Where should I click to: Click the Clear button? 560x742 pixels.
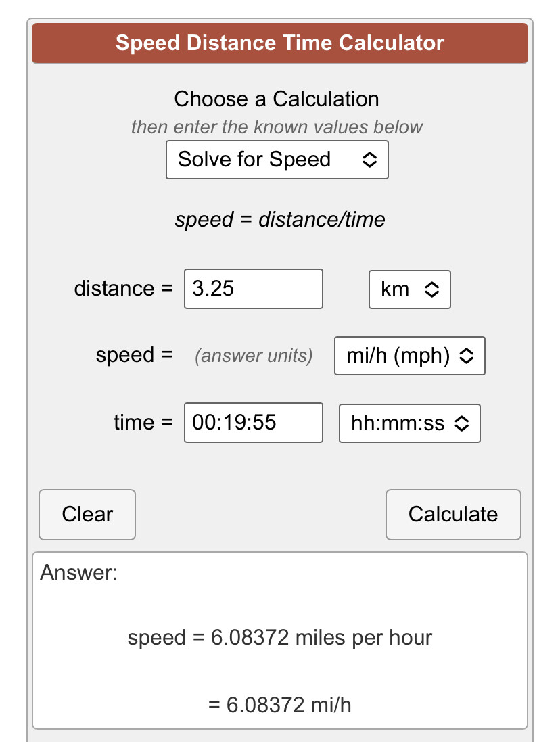[87, 514]
